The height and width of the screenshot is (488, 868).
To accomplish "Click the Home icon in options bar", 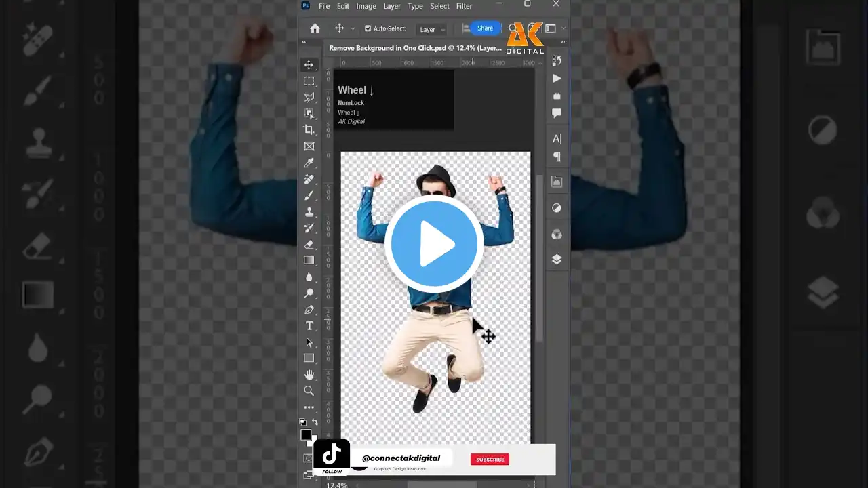I will [x=315, y=28].
